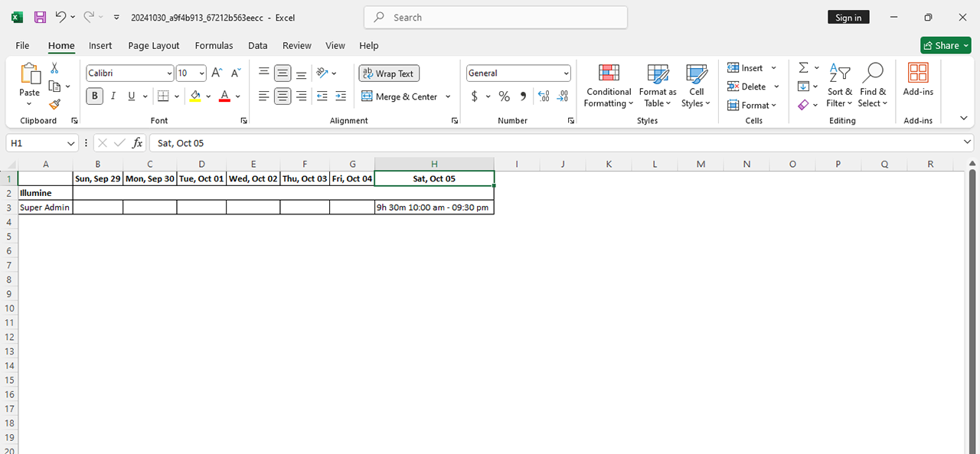The width and height of the screenshot is (980, 454).
Task: Toggle Wrap Text on the cell
Action: 389,73
